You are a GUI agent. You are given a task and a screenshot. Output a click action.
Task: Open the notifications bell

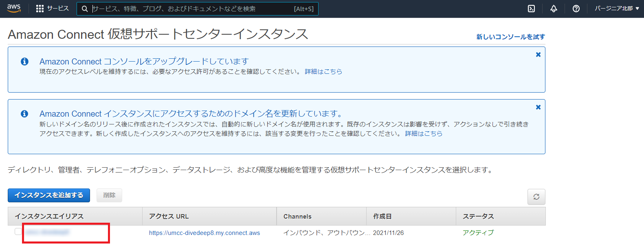click(554, 9)
